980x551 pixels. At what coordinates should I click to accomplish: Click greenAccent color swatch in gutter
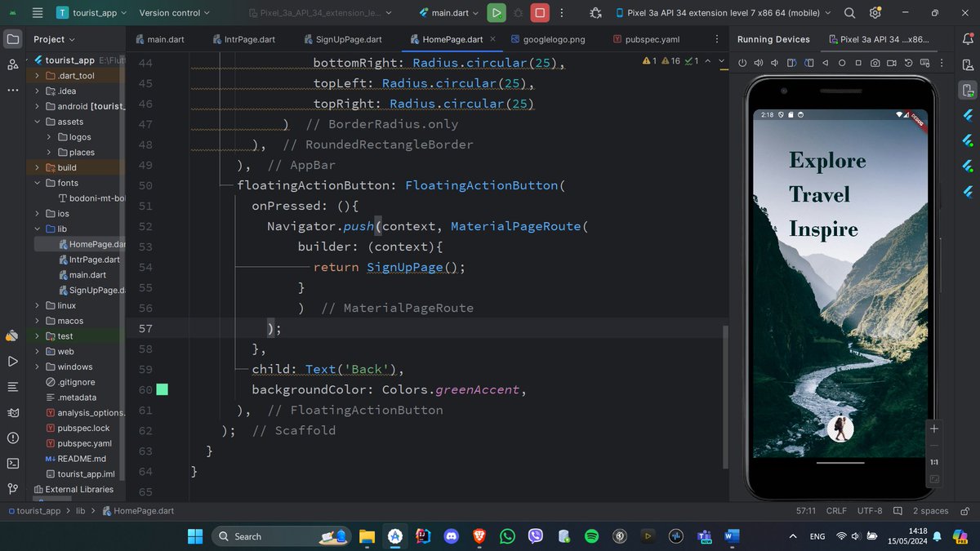pyautogui.click(x=162, y=389)
